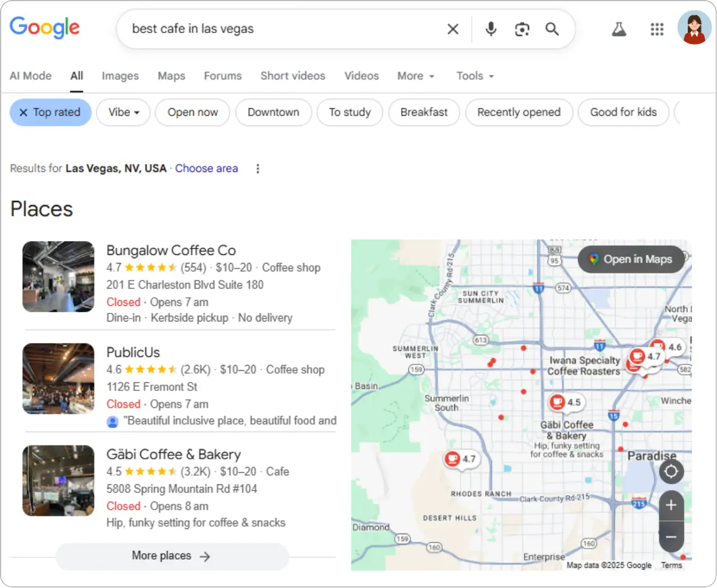Click the Bungalow Coffee Co photo thumbnail
Viewport: 717px width, 588px height.
[58, 277]
